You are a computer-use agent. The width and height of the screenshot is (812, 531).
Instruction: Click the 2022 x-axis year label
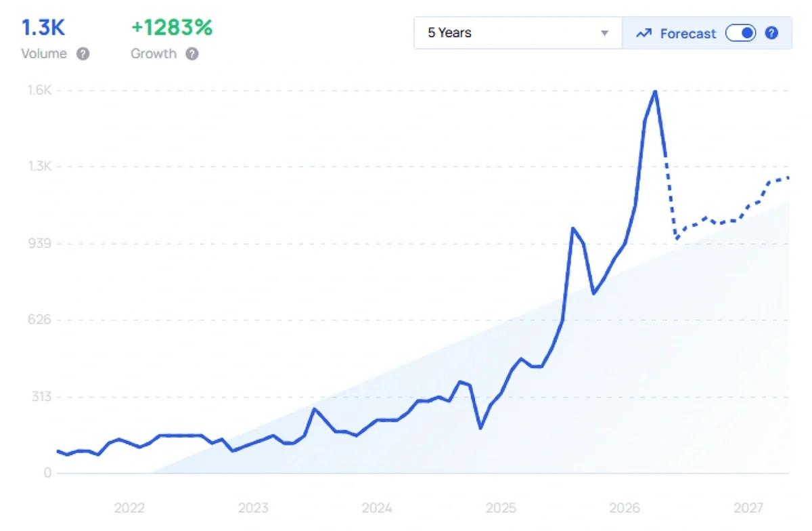[x=129, y=508]
